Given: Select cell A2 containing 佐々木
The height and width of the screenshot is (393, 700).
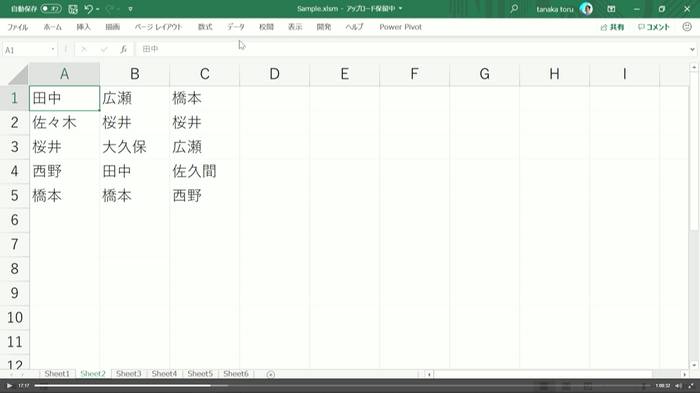Looking at the screenshot, I should click(x=64, y=122).
